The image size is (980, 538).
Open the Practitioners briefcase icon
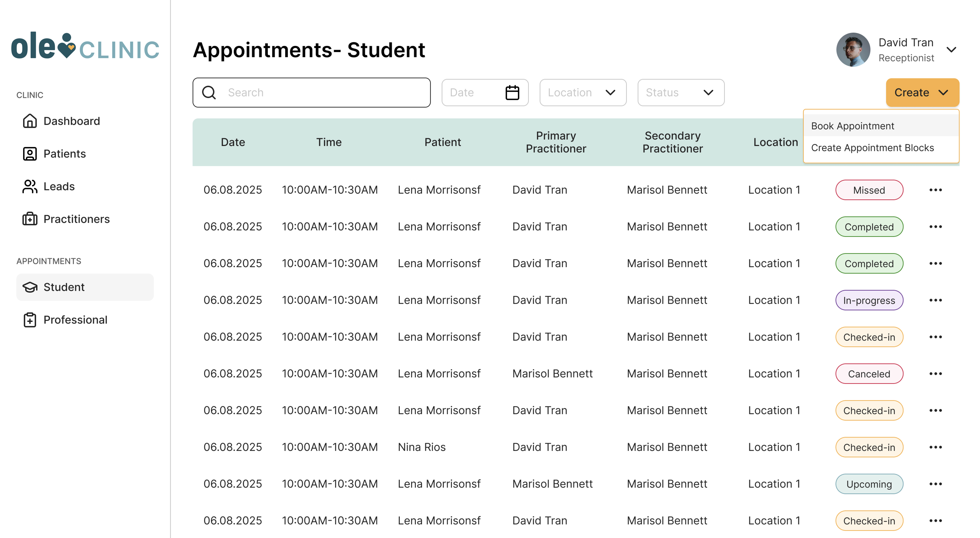click(x=30, y=219)
